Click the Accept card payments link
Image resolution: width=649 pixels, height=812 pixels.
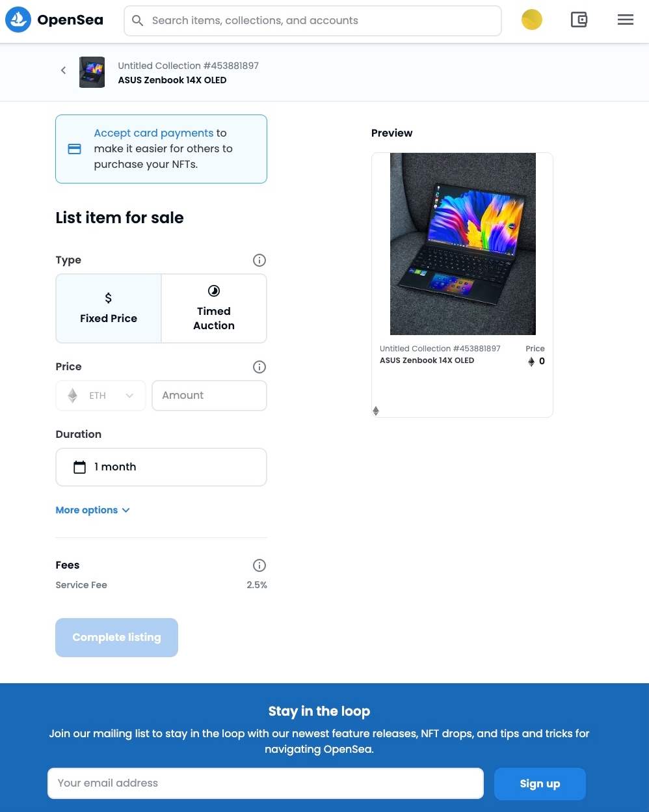click(153, 133)
